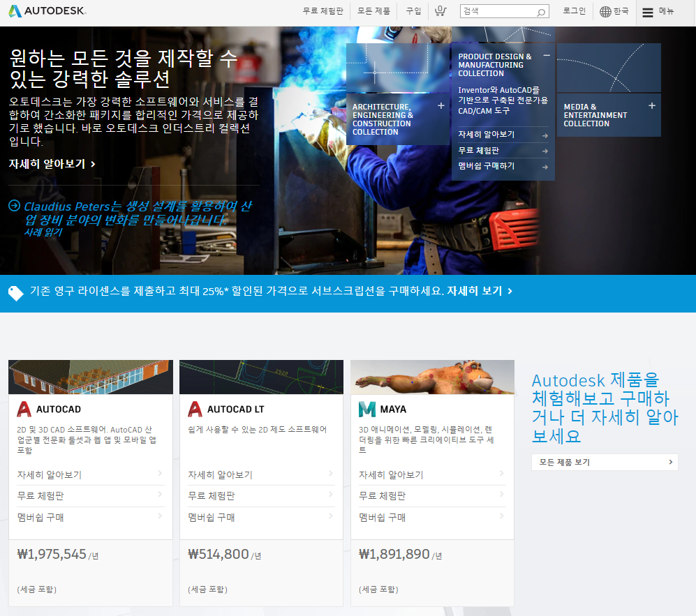The width and height of the screenshot is (696, 616).
Task: Click the price tag icon in the blue banner
Action: tap(15, 293)
